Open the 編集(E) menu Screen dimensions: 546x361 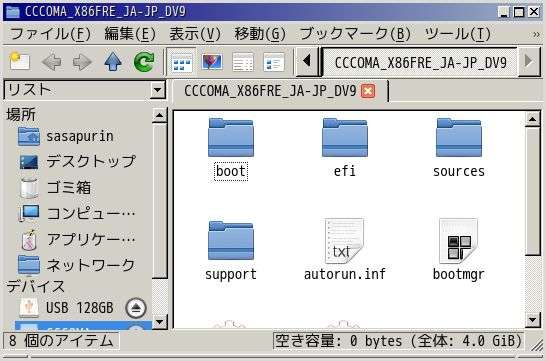(x=130, y=34)
